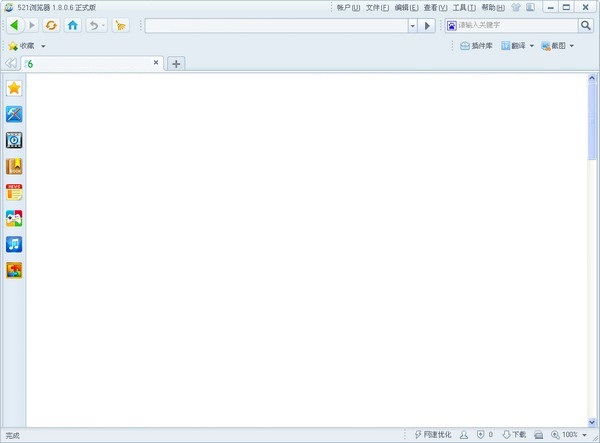Open the undo button's dropdown arrow
Viewport: 600px width, 443px height.
[x=103, y=26]
